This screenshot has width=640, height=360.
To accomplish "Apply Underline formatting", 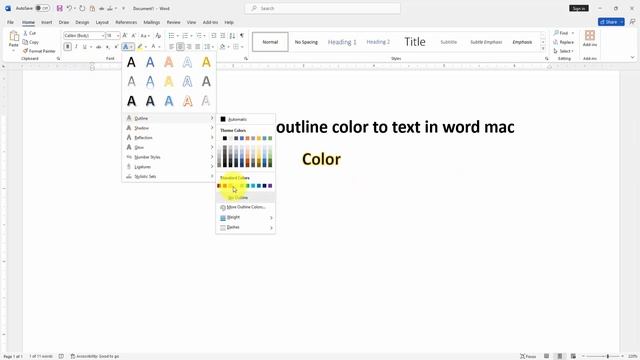I will point(85,47).
